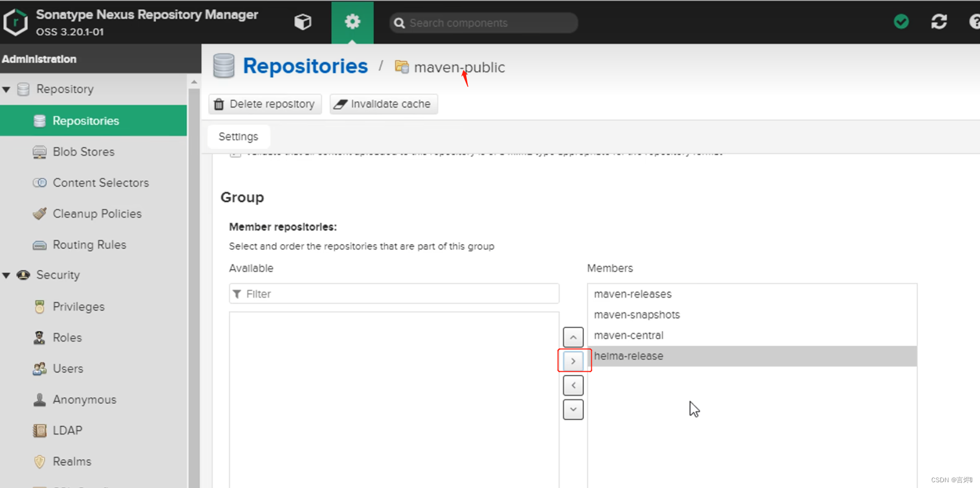Click the eraser icon on Invalidate cache
Viewport: 980px width, 488px height.
coord(340,104)
